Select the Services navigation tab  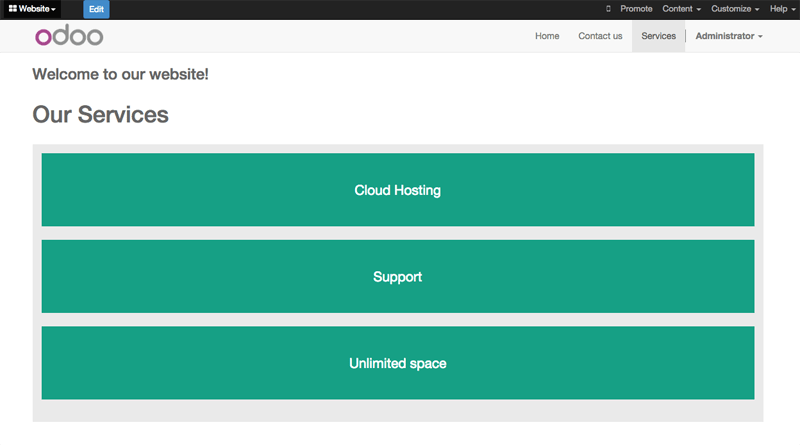(x=658, y=36)
